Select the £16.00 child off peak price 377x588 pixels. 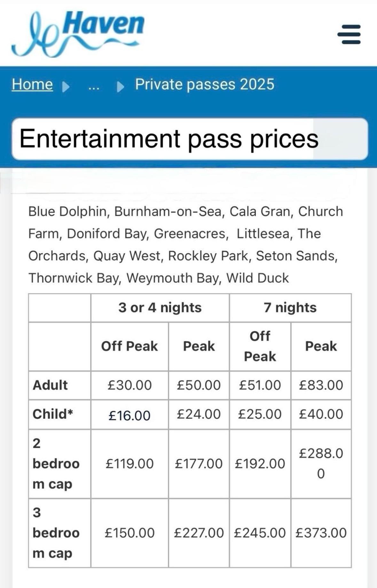pyautogui.click(x=130, y=415)
